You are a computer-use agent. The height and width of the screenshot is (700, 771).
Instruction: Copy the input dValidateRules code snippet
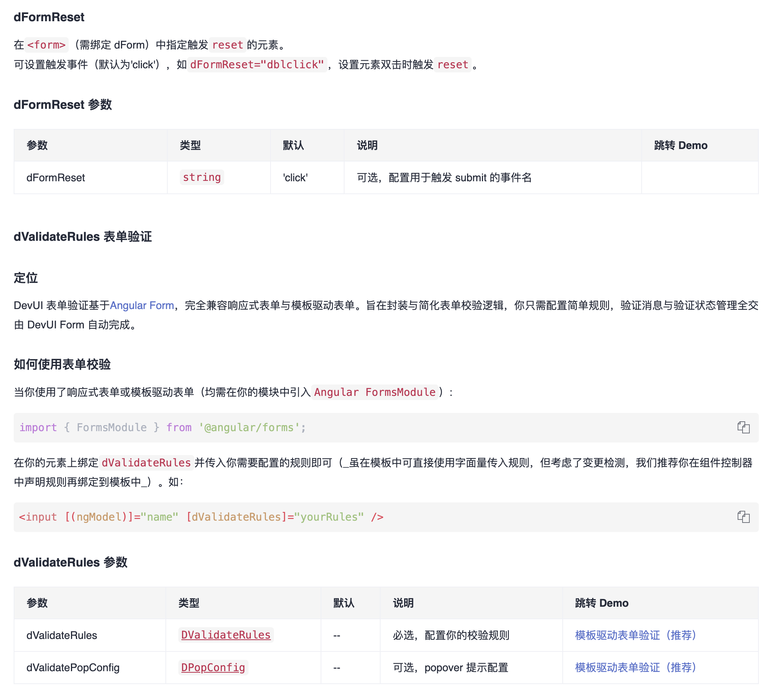743,517
